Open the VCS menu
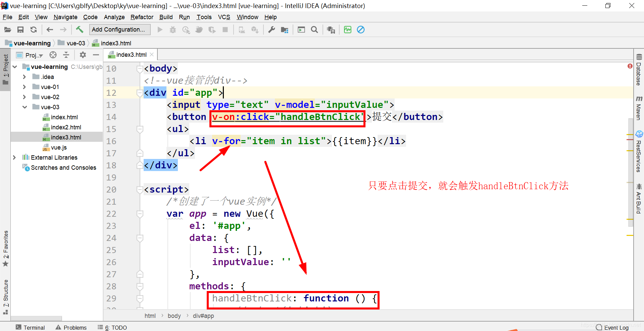Screen dimensions: 644x331 [224, 17]
